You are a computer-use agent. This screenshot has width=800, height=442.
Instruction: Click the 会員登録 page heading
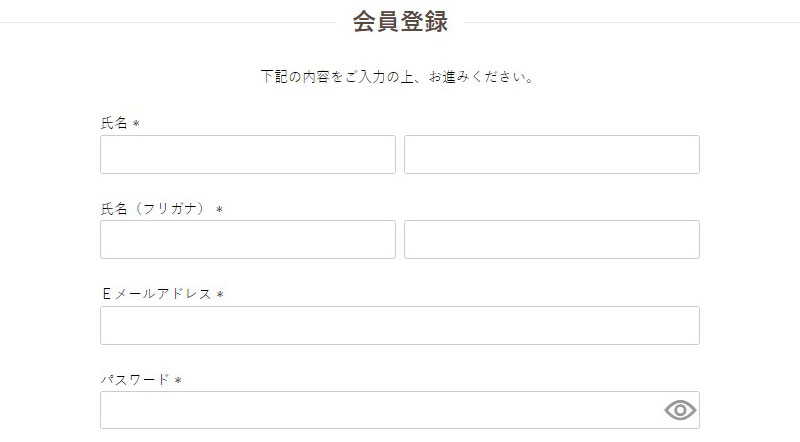400,22
